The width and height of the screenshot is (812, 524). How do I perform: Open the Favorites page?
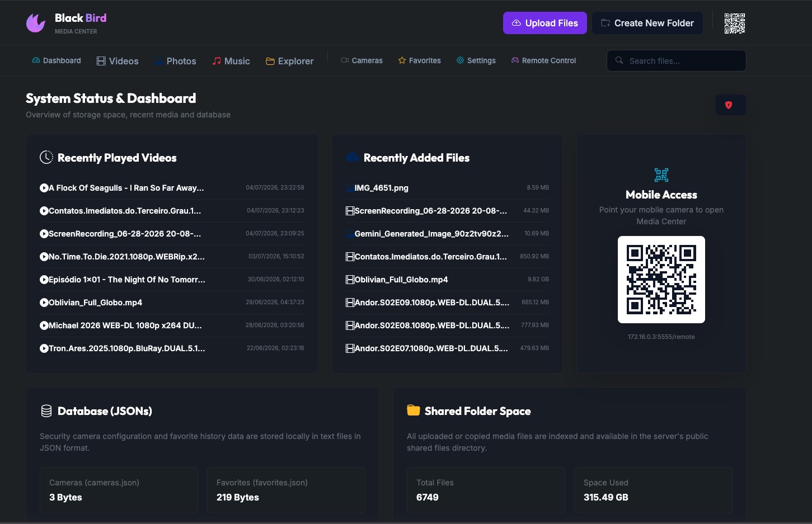(x=420, y=60)
